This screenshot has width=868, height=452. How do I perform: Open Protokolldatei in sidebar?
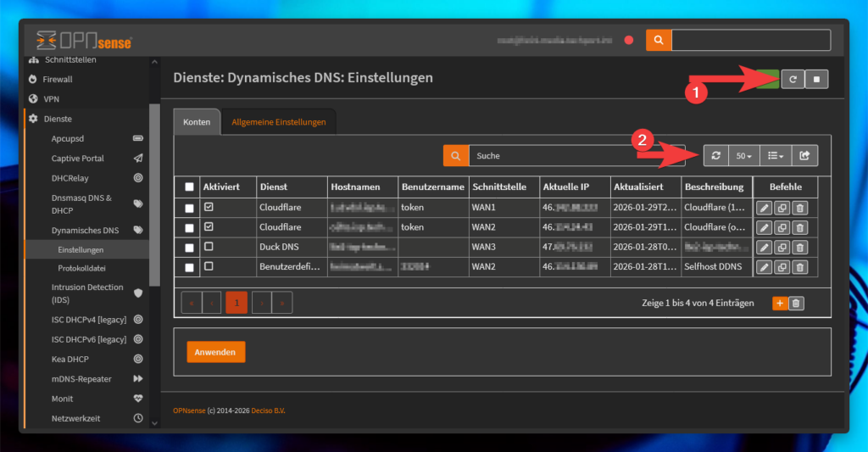click(x=80, y=268)
